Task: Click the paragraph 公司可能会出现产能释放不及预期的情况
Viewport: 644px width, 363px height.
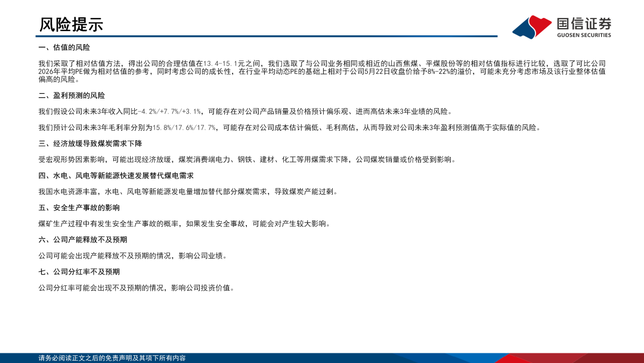Action: tap(134, 256)
